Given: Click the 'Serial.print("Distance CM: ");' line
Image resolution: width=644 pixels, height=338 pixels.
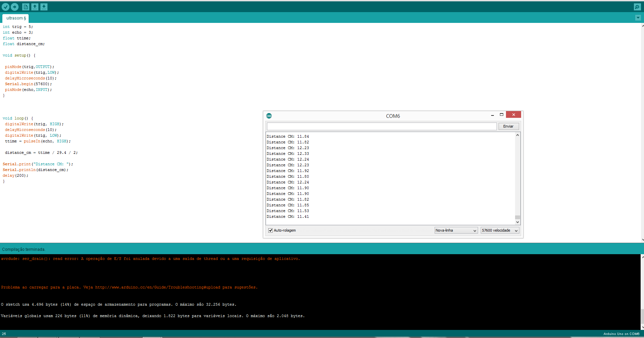Looking at the screenshot, I should point(38,164).
